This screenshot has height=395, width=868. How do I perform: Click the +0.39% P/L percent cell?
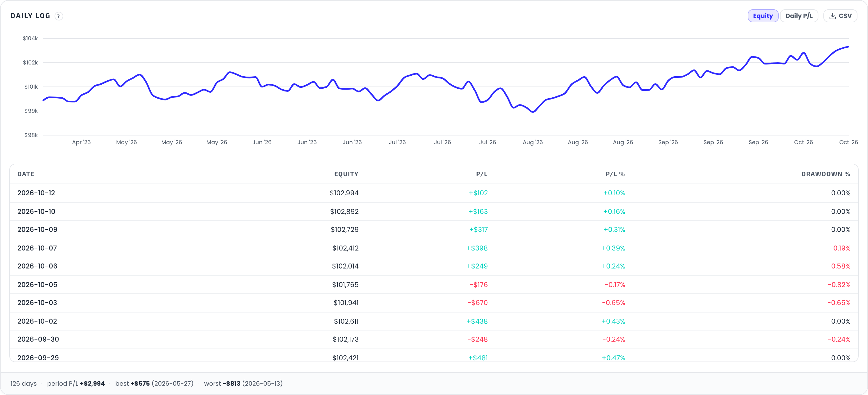coord(613,248)
